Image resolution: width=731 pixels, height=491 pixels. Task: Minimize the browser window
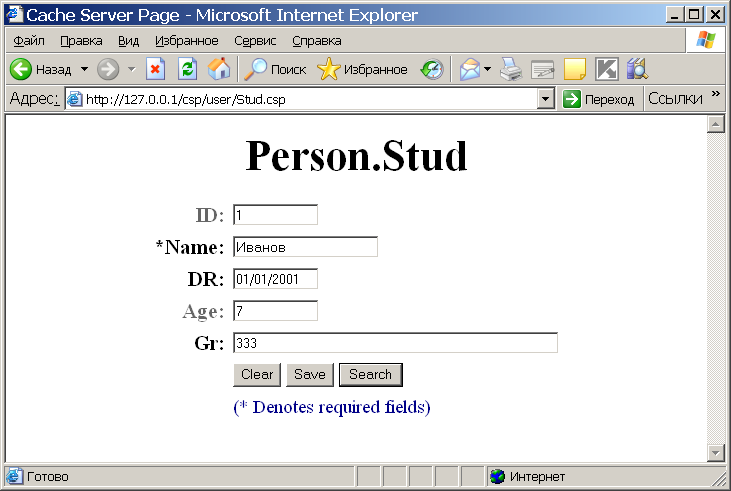675,14
